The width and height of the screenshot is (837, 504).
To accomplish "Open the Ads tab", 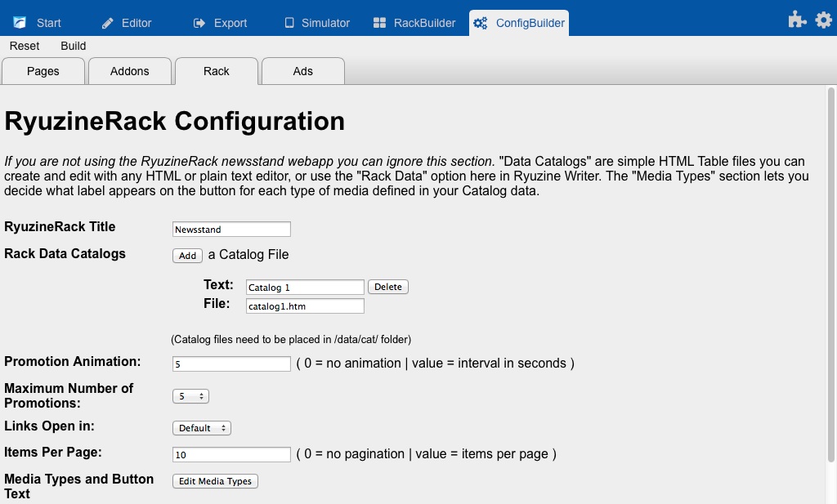I will click(302, 71).
